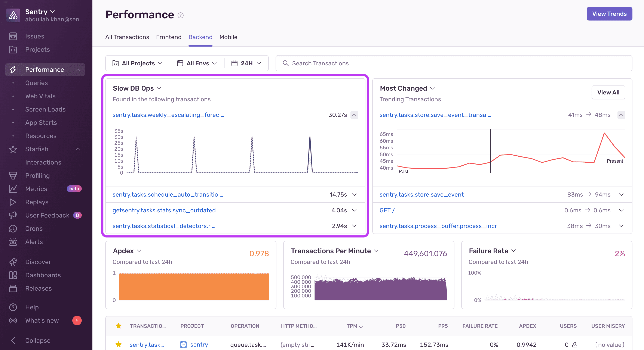This screenshot has height=350, width=644.
Task: Click the Crons icon in sidebar
Action: click(x=13, y=228)
